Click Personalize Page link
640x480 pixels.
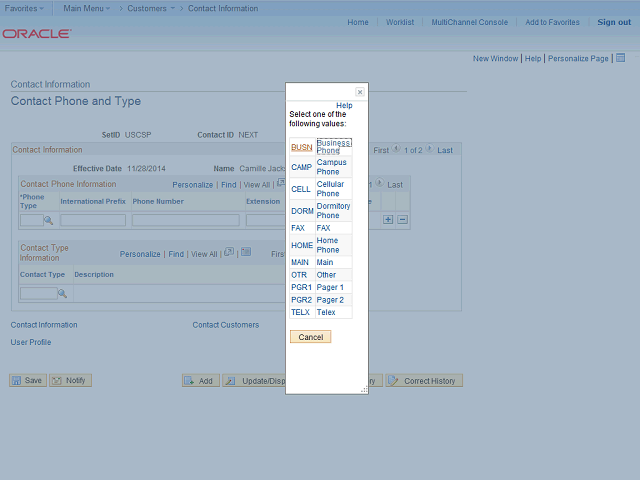(x=578, y=58)
